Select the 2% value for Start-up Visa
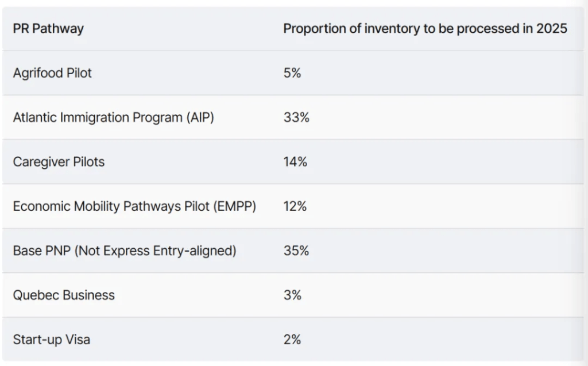588x366 pixels. point(292,340)
